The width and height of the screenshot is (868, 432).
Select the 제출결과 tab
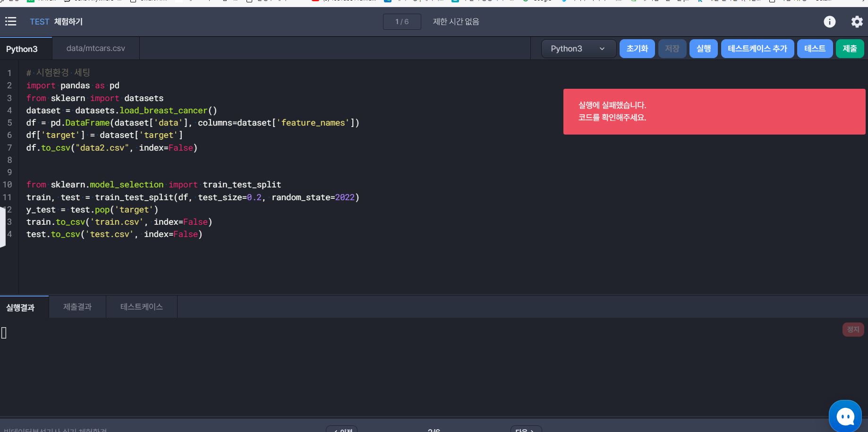pos(77,307)
